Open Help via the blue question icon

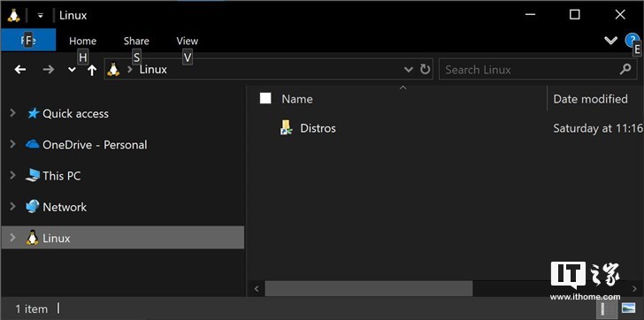click(x=632, y=40)
